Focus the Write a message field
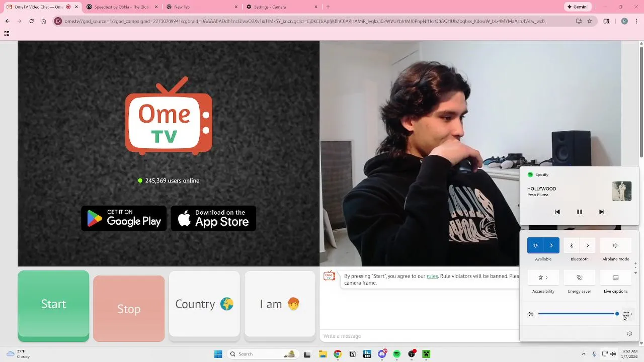 coord(420,336)
